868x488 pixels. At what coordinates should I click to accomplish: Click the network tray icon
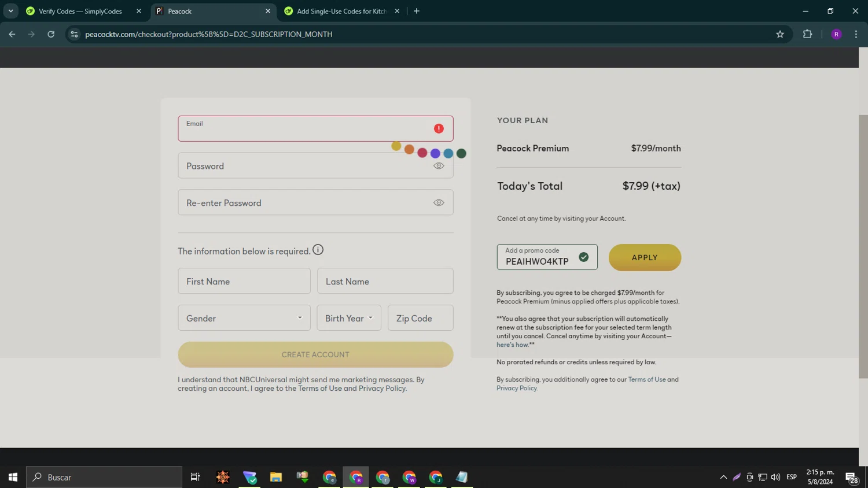[763, 477]
